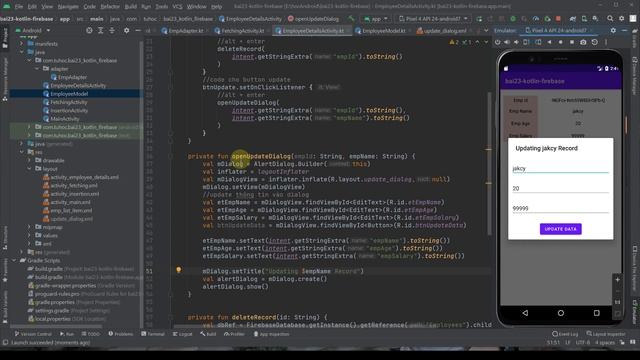Open the Edit menu

coord(32,7)
